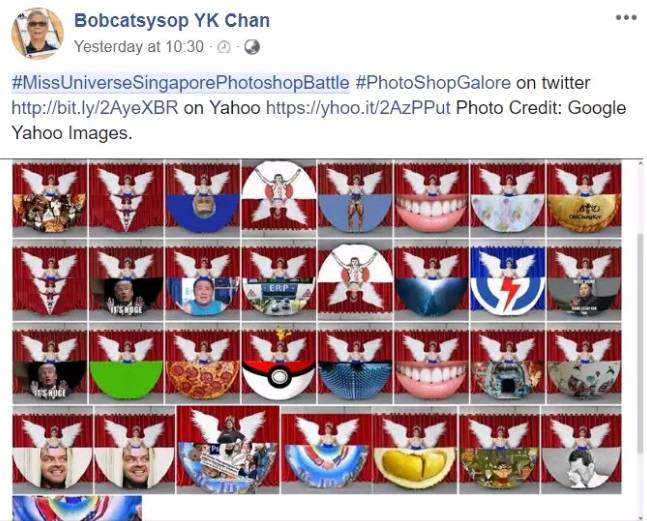The image size is (647, 521).
Task: Open the yellow durian dress thumbnail
Action: (415, 450)
